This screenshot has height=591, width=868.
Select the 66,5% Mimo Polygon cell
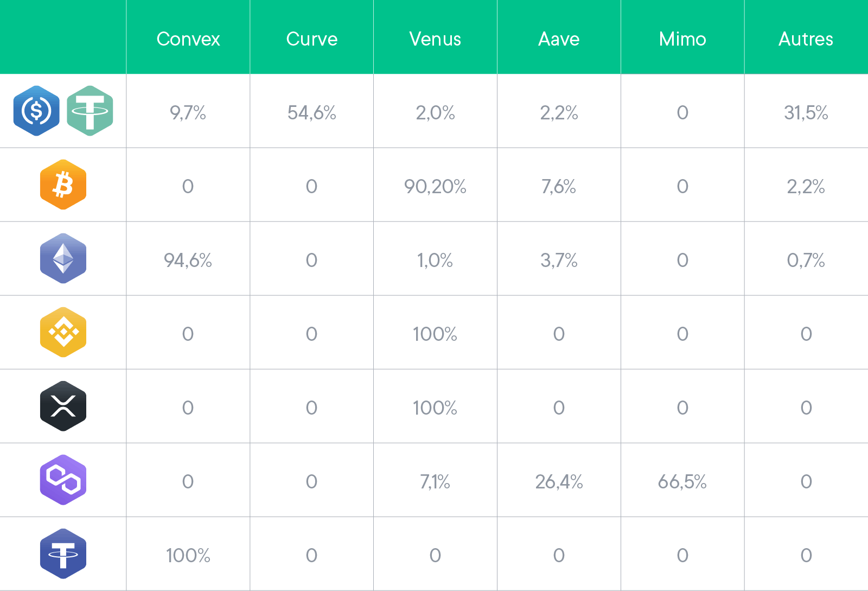682,482
